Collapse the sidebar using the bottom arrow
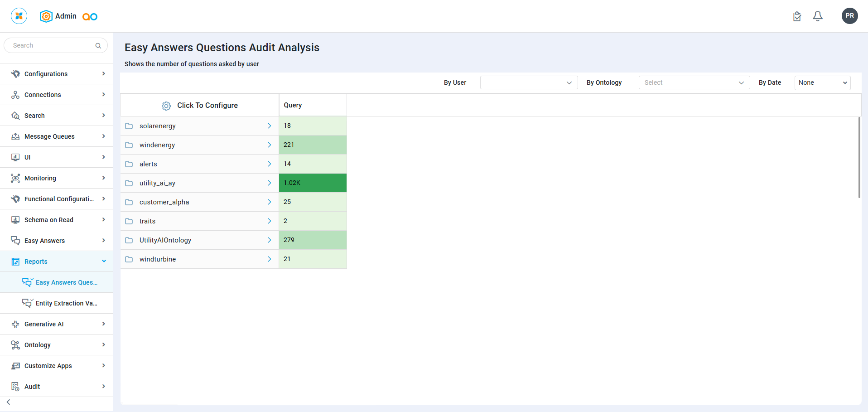 (9, 402)
